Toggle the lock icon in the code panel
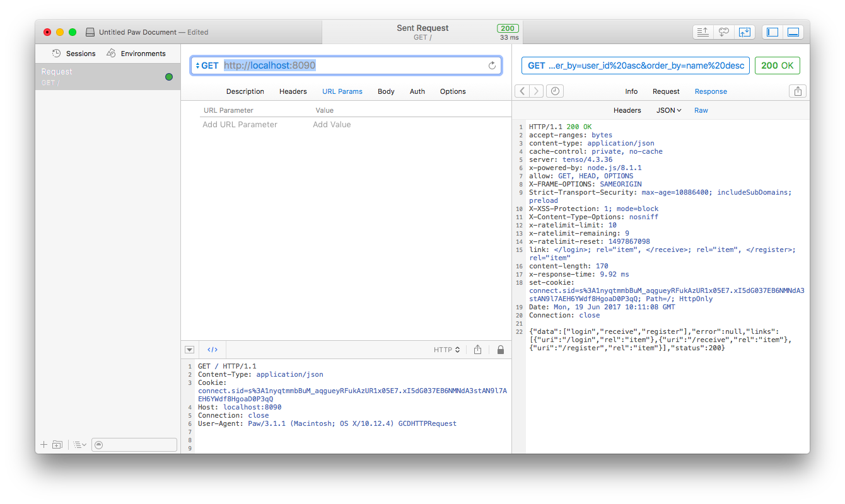The width and height of the screenshot is (845, 504). coord(501,350)
